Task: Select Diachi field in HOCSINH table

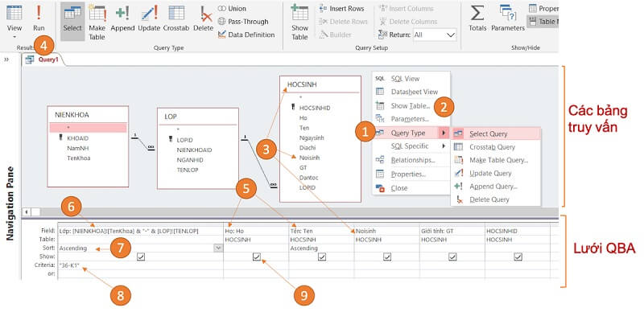Action: pyautogui.click(x=308, y=147)
